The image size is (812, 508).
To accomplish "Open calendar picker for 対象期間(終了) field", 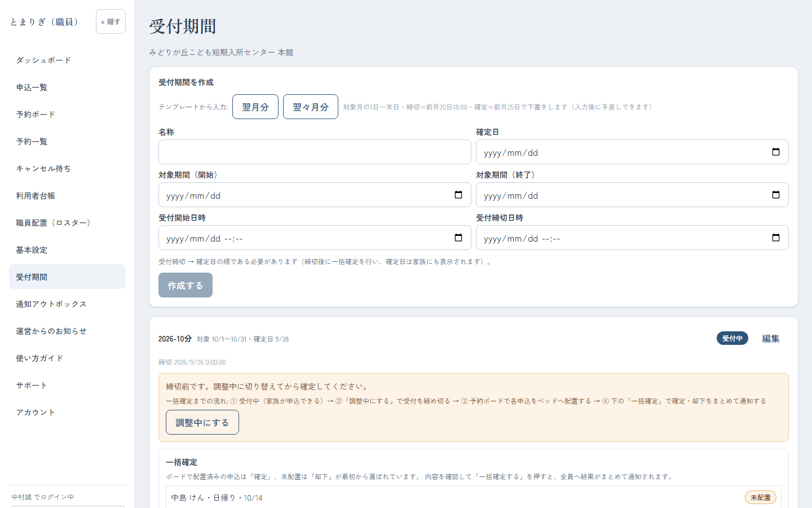I will pos(776,195).
